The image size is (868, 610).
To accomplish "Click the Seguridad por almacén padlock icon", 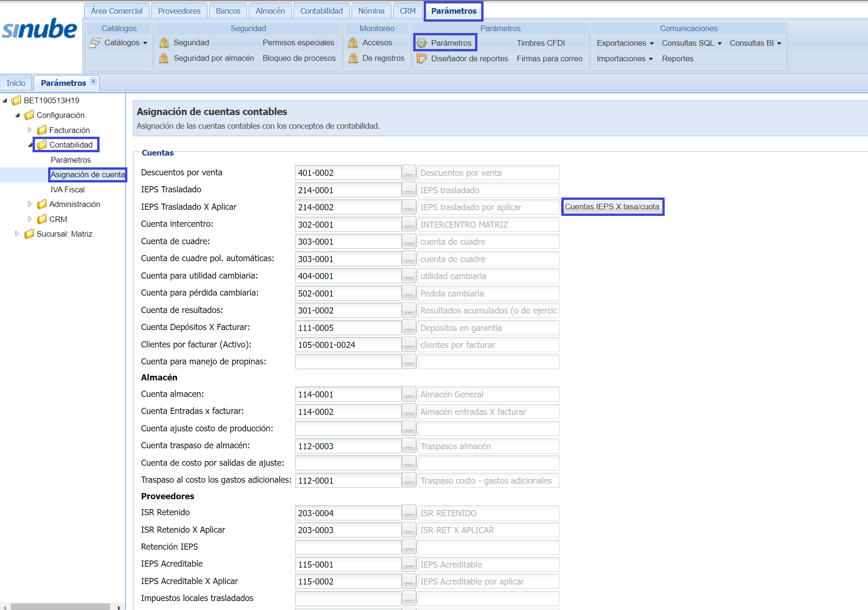I will click(x=164, y=58).
